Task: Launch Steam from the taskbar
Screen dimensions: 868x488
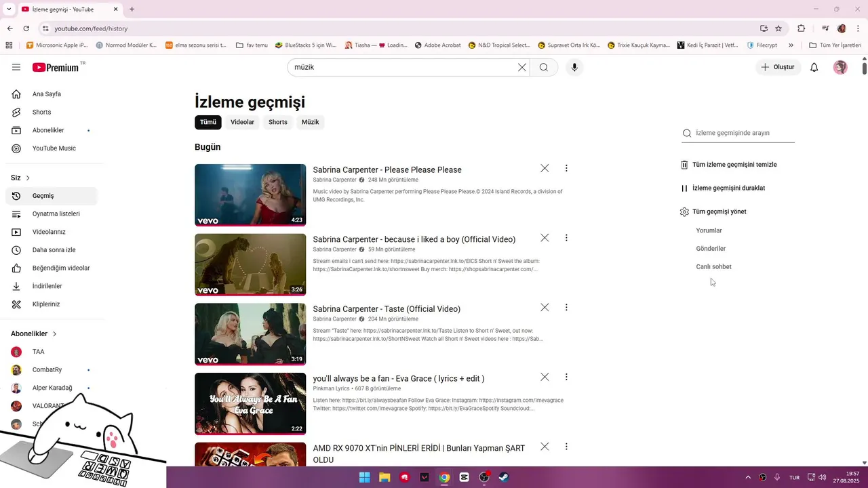Action: [504, 477]
